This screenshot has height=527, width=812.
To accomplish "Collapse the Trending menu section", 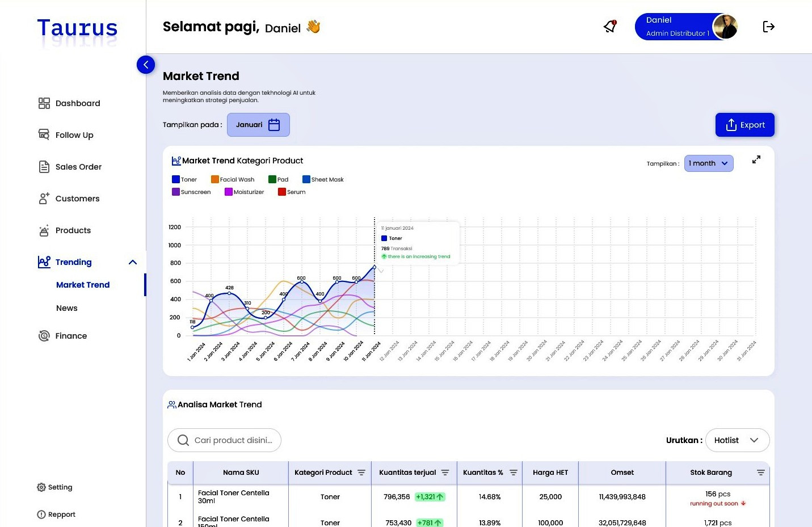I will (x=133, y=262).
